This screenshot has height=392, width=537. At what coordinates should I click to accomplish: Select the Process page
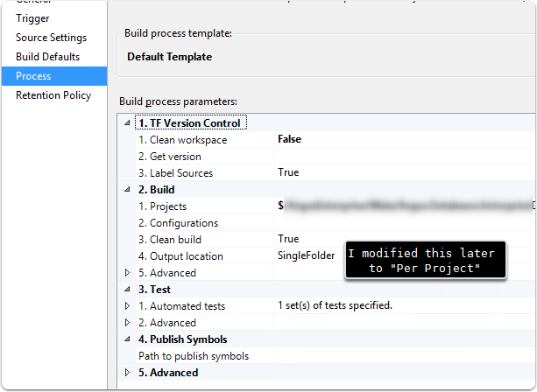[x=33, y=76]
